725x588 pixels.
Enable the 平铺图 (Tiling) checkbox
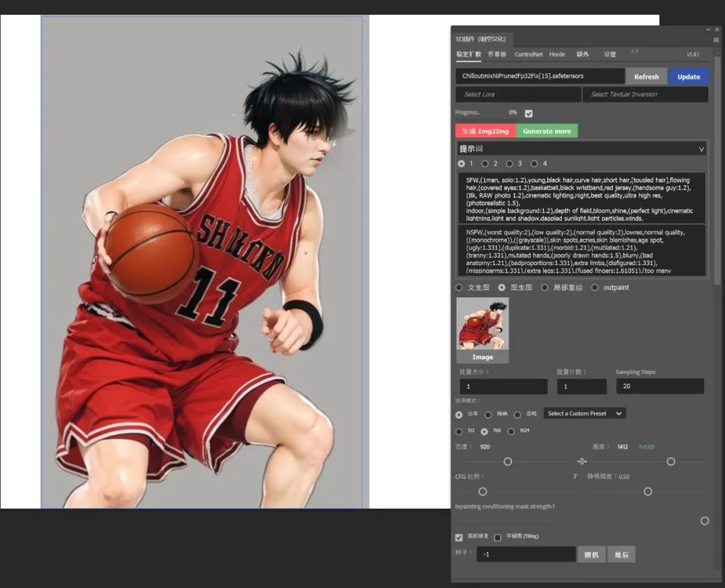pyautogui.click(x=497, y=537)
